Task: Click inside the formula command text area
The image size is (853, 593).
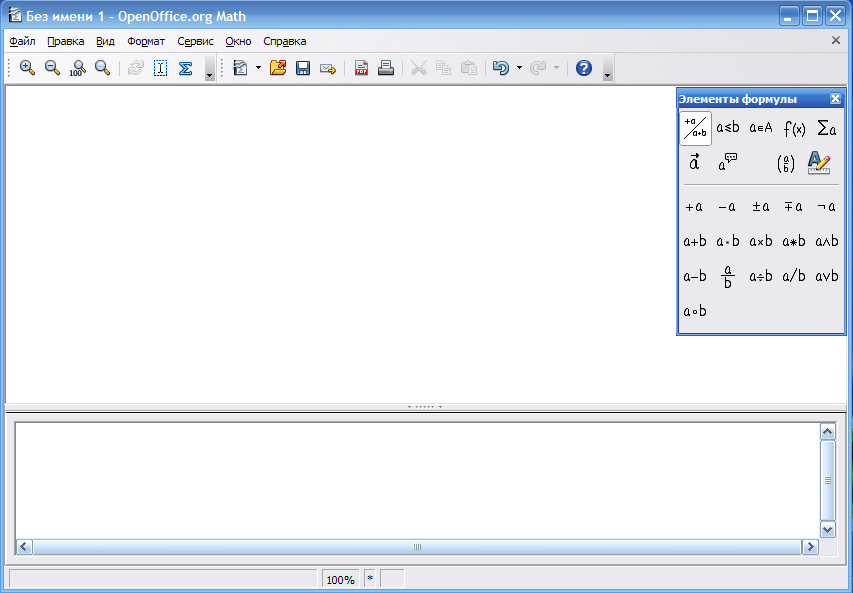Action: (x=415, y=480)
